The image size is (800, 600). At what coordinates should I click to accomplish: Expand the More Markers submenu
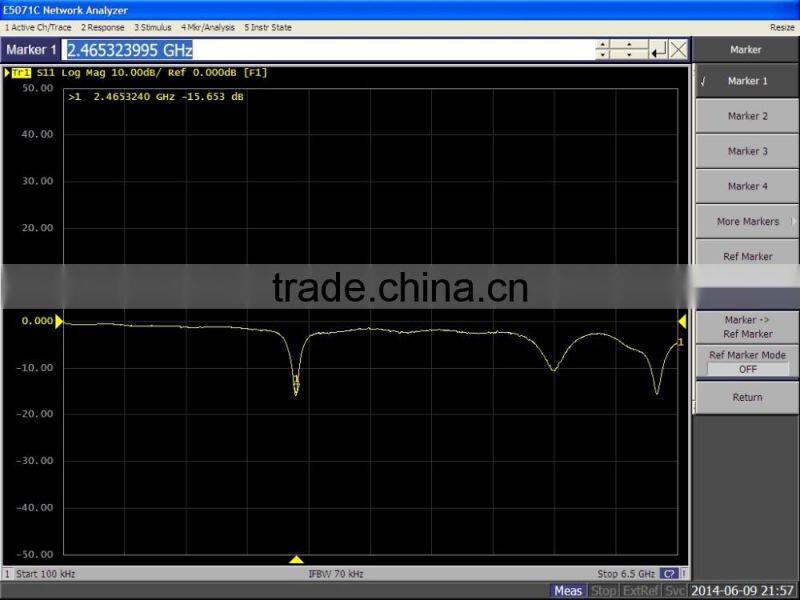[x=746, y=221]
